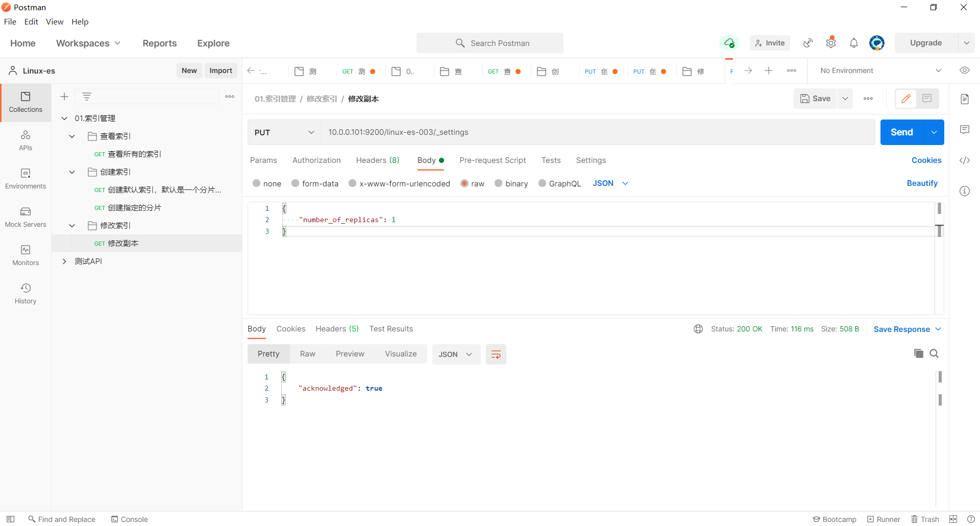
Task: Toggle the sidebar visibility in status bar
Action: 10,519
